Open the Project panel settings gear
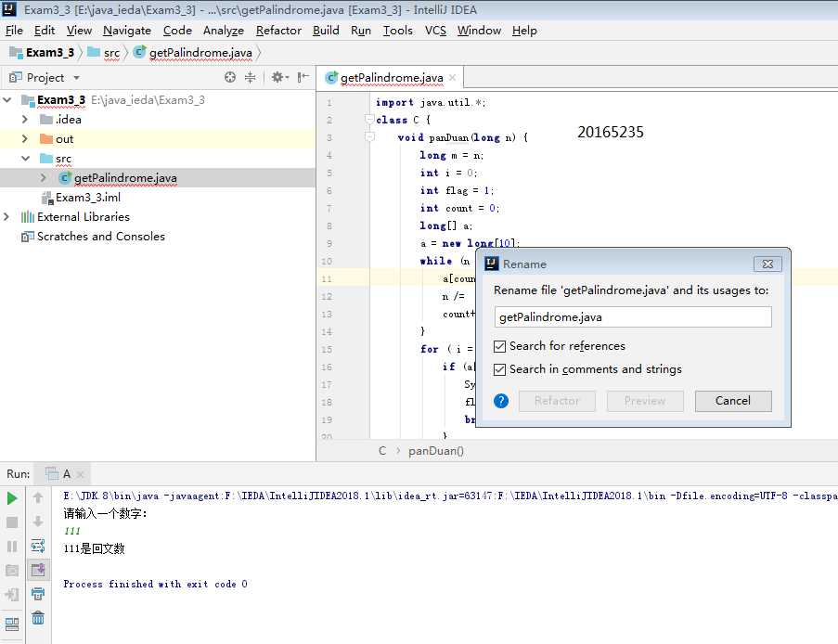 pos(279,78)
